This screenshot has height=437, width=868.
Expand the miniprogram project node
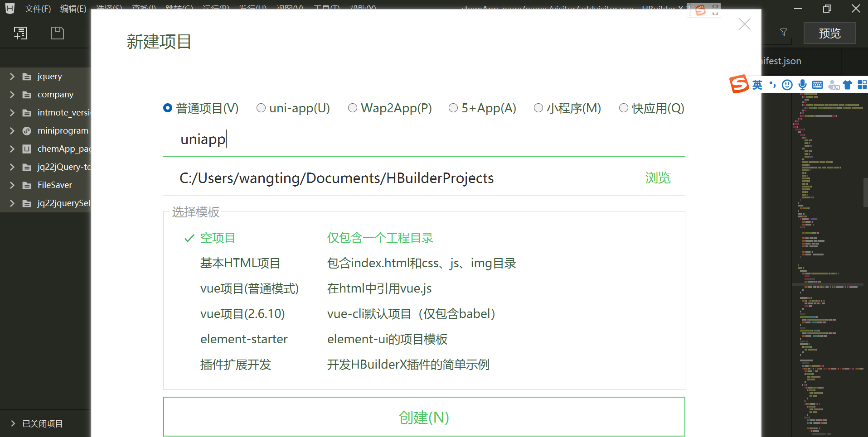pos(12,131)
